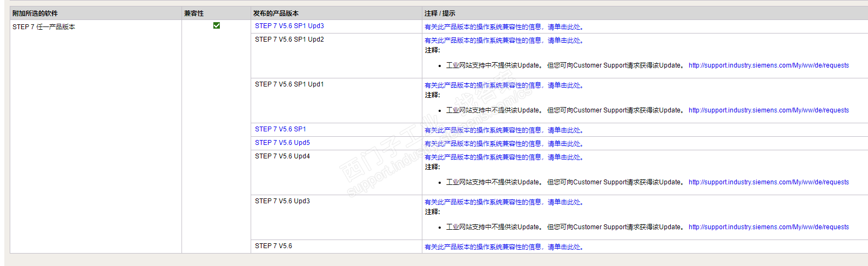Viewport: 868px width, 266px height.
Task: Open the STEP 7 V5.6 SP1 Upd3 link
Action: (290, 26)
